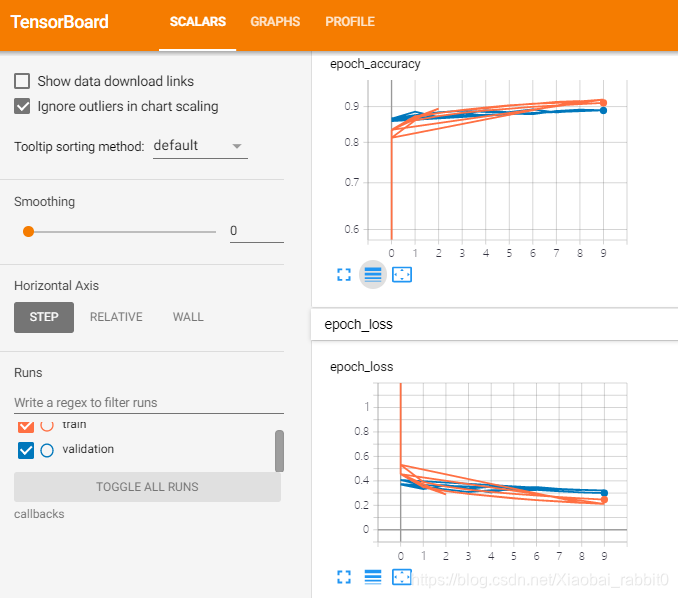The height and width of the screenshot is (598, 678).
Task: Switch to the SCALARS tab
Action: coord(198,22)
